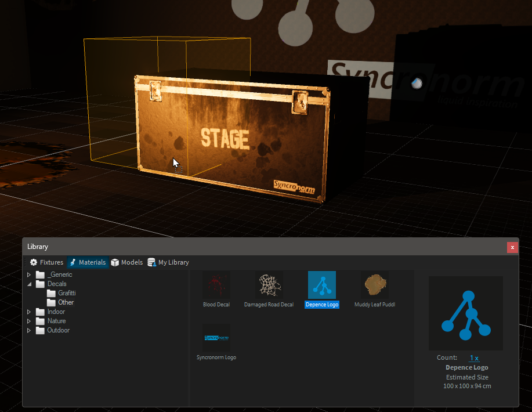The height and width of the screenshot is (412, 532).
Task: Click the Indoor folder icon
Action: pos(40,312)
